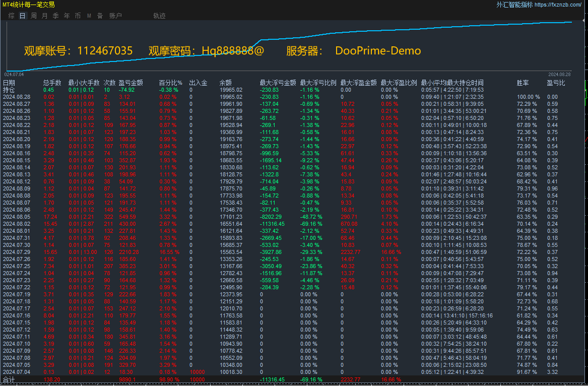Select the 日 daily tab

(x=23, y=16)
